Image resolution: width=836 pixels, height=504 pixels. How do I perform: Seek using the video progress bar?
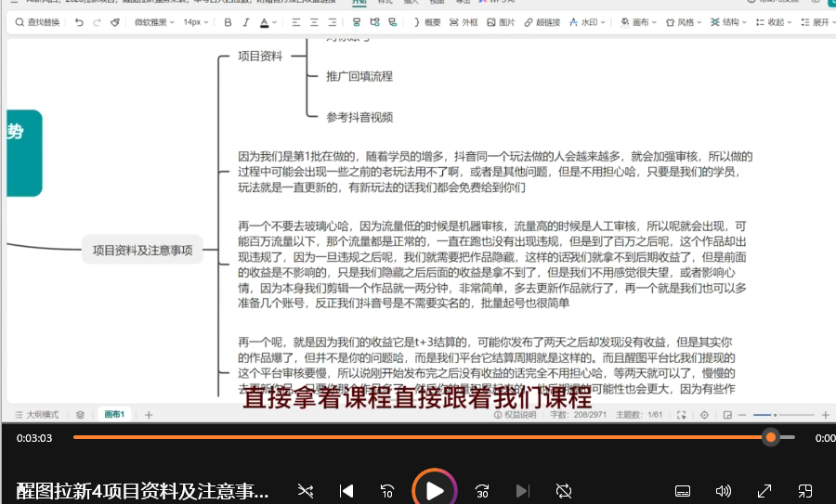434,437
